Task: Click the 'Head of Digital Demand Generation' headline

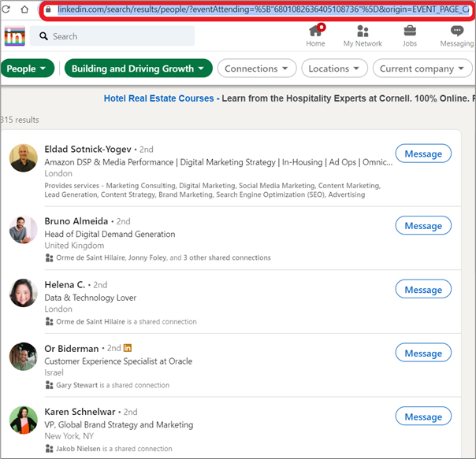Action: 110,234
